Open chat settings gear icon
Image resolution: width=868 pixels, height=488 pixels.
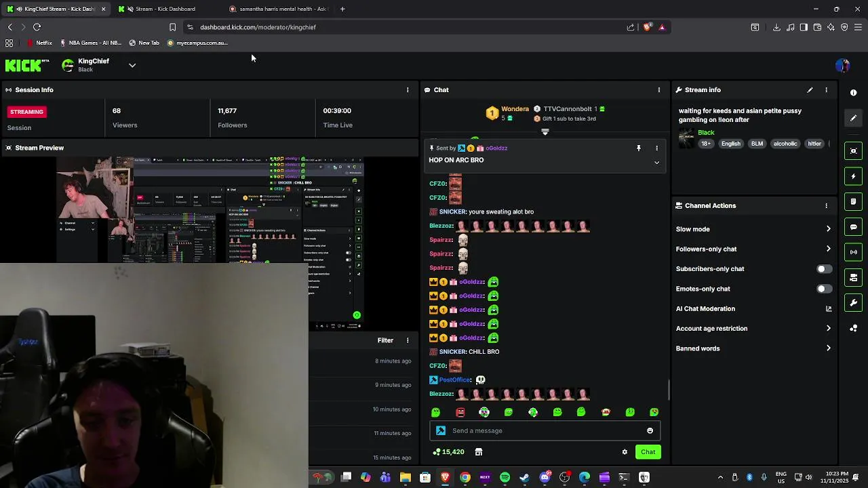(x=625, y=452)
